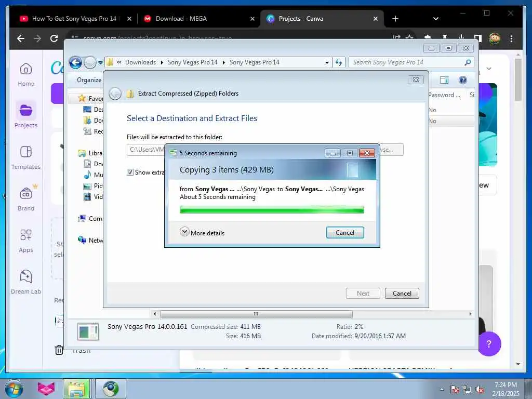Toggle the Show extracted files checkbox
Viewport: 532px width, 399px height.
point(130,172)
